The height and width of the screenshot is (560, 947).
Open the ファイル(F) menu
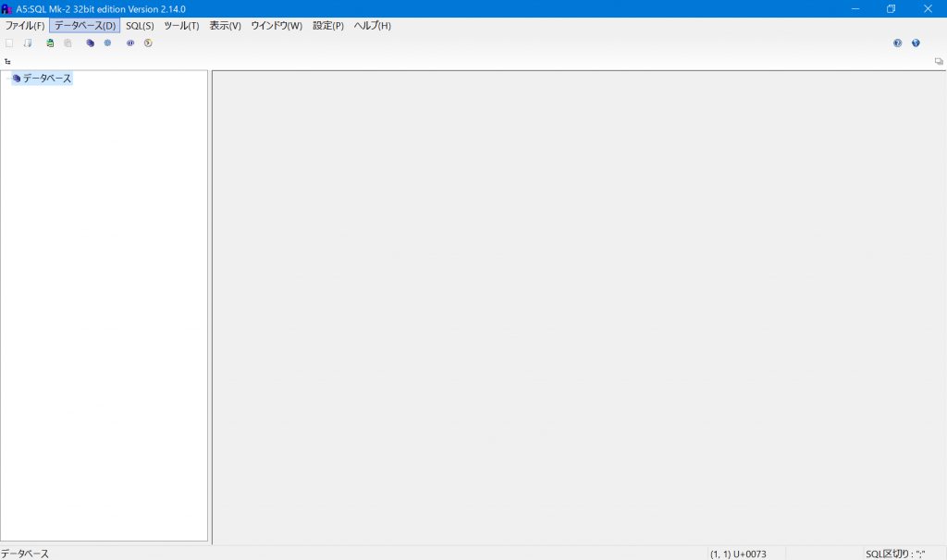[25, 25]
